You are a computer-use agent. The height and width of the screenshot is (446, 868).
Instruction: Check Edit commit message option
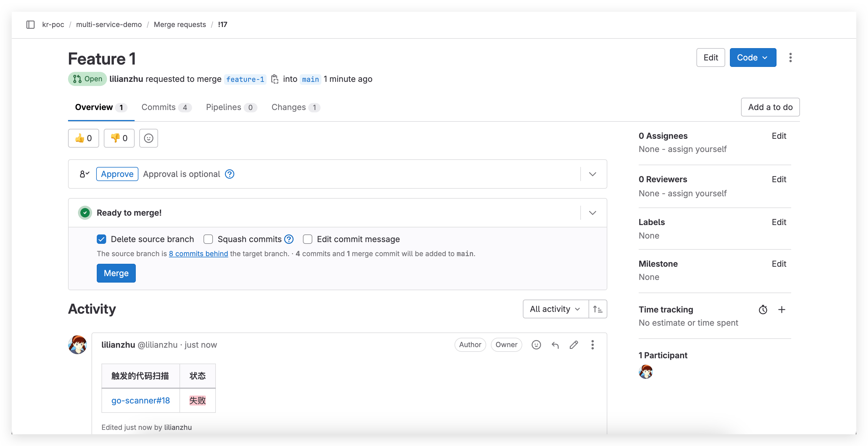pos(307,239)
